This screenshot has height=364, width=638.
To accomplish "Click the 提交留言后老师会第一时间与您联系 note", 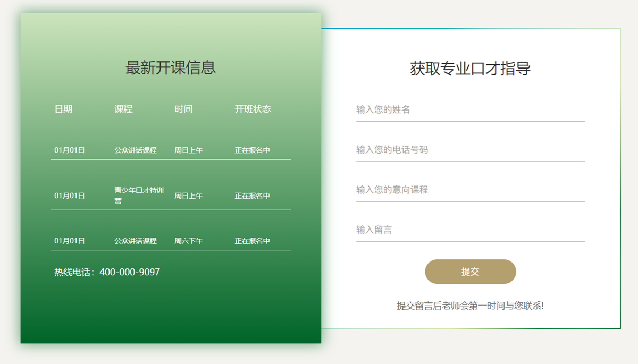I will (x=471, y=306).
